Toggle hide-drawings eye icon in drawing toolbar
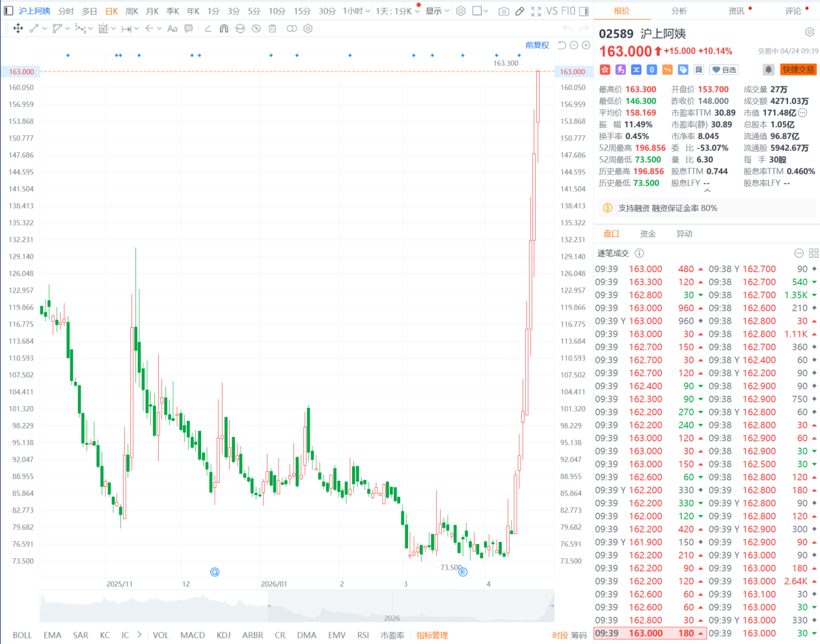Image resolution: width=820 pixels, height=644 pixels. [x=256, y=29]
